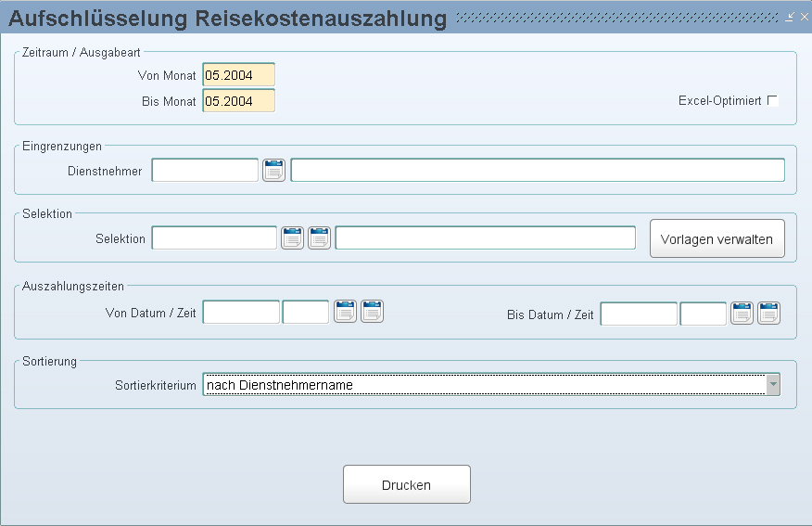
Task: Select the Selektion code input field
Action: 214,238
